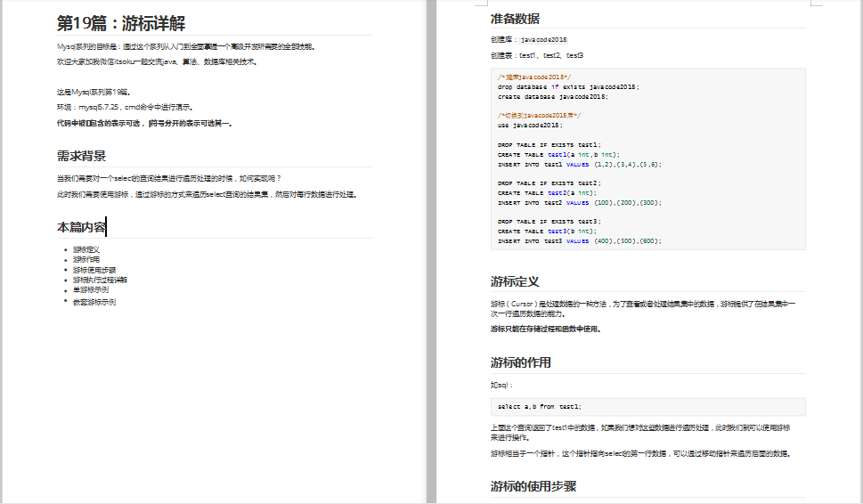Click the line '这是Mysql系列第19篇。'
This screenshot has height=504, width=863.
pyautogui.click(x=94, y=92)
